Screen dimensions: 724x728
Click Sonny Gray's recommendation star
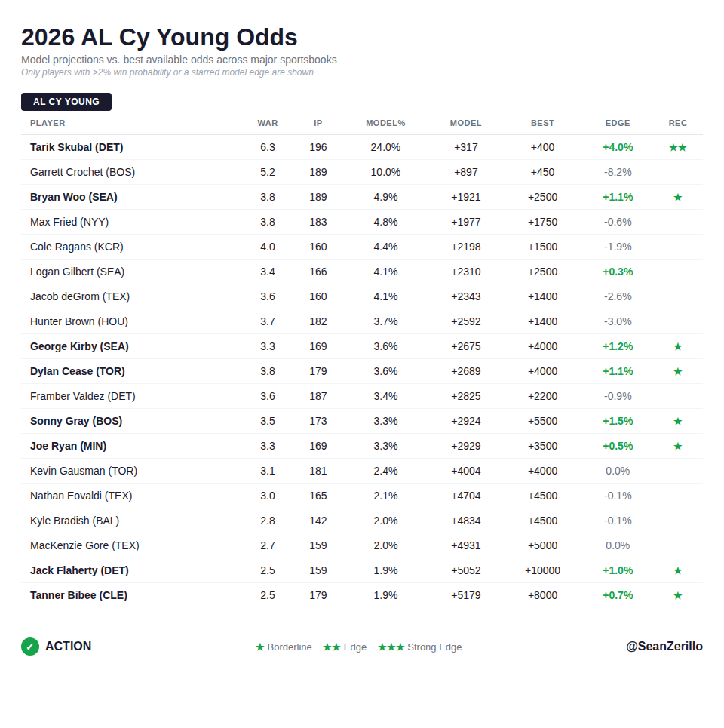[677, 422]
